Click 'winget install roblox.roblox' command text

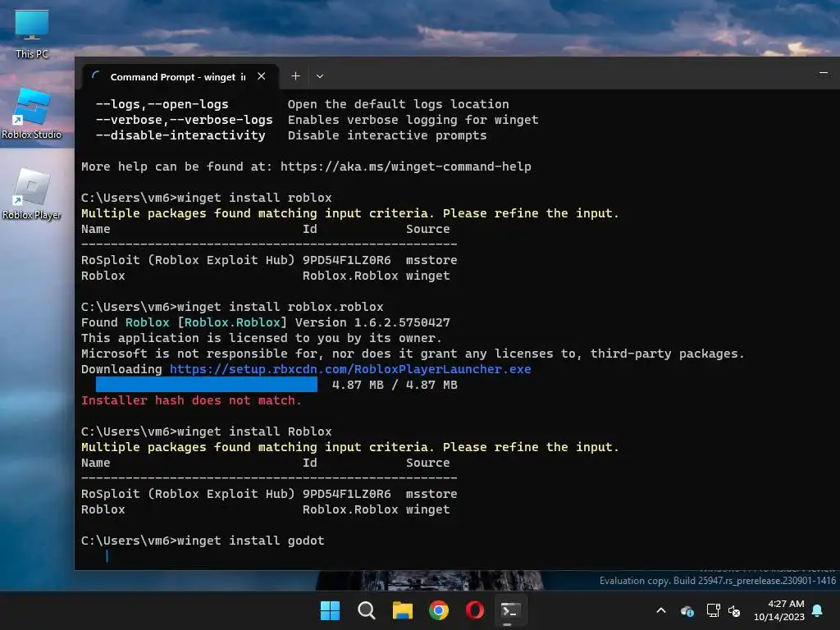click(x=281, y=307)
